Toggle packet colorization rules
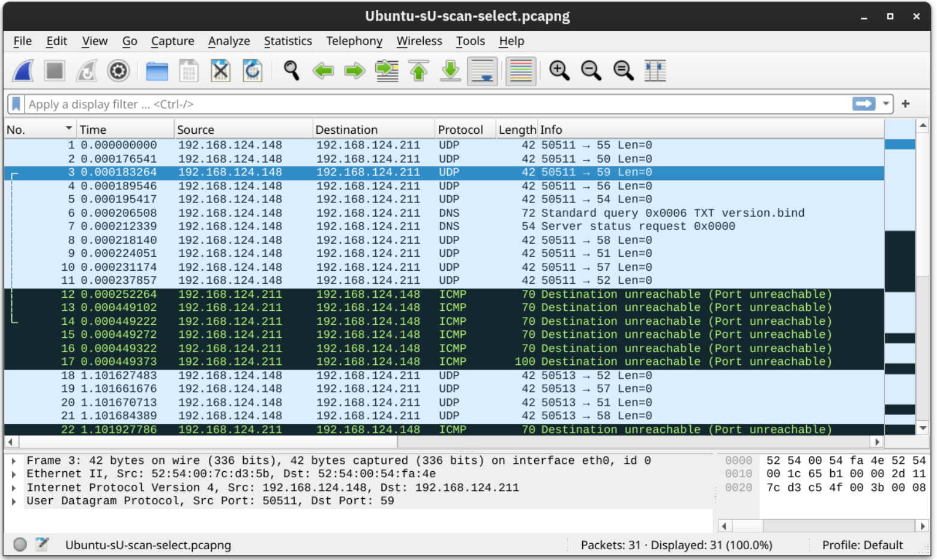Viewport: 937px width, 560px height. (x=520, y=71)
